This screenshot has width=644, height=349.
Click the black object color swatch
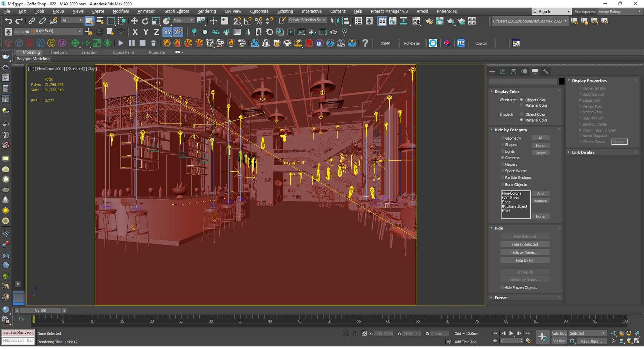(562, 82)
